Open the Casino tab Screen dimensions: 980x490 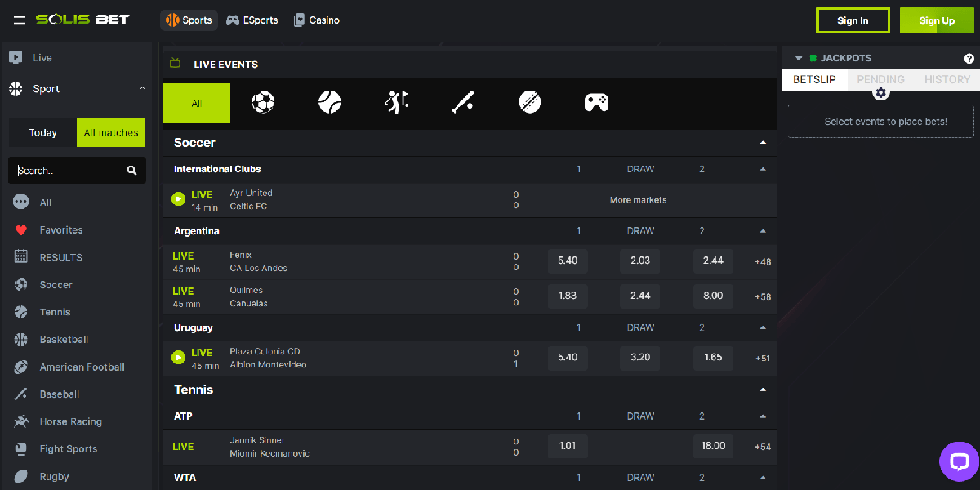tap(316, 20)
